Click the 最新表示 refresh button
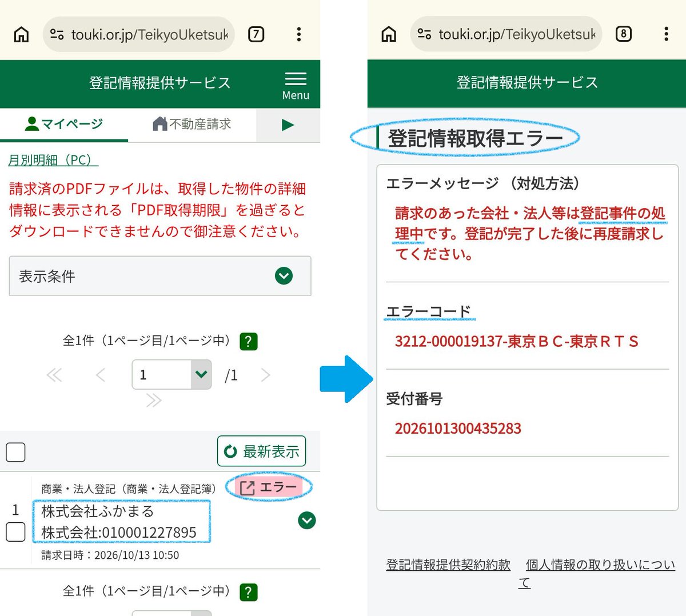The width and height of the screenshot is (686, 616). click(x=261, y=451)
